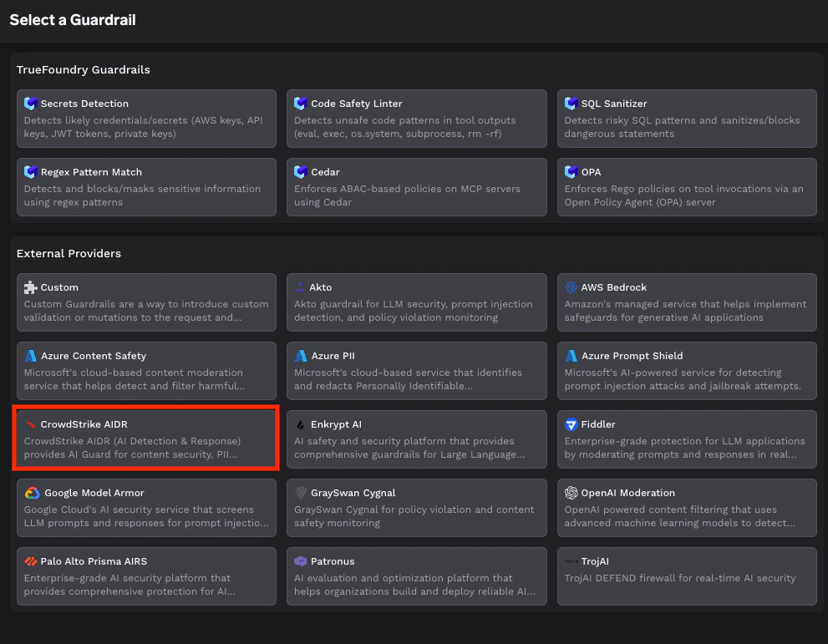The width and height of the screenshot is (828, 644).
Task: Click the 'TrueFoundry Guardrails' section heading
Action: (84, 69)
